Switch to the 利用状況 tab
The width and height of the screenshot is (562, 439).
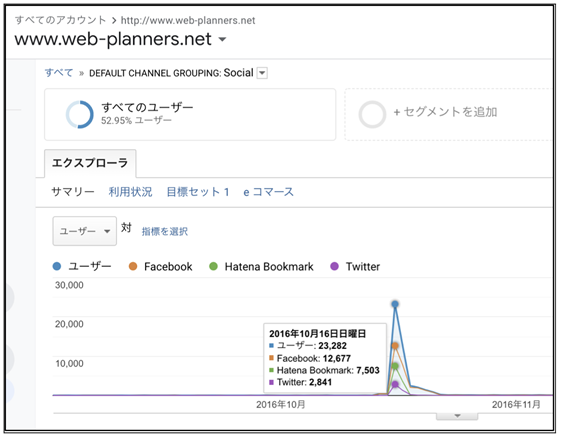(x=130, y=192)
